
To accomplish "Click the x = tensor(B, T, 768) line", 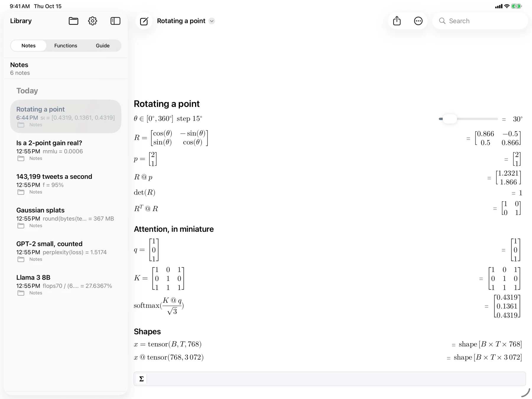I will [x=168, y=344].
